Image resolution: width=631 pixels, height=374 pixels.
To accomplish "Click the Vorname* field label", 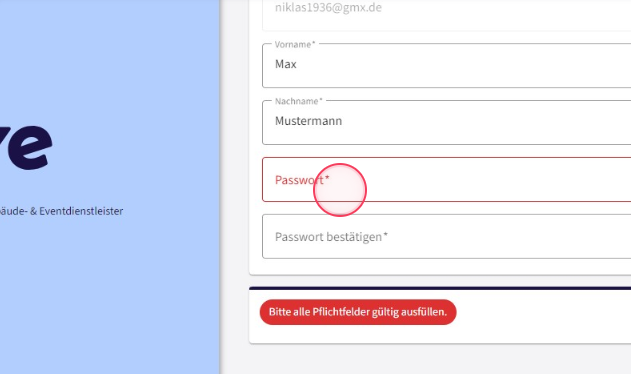I will [295, 44].
